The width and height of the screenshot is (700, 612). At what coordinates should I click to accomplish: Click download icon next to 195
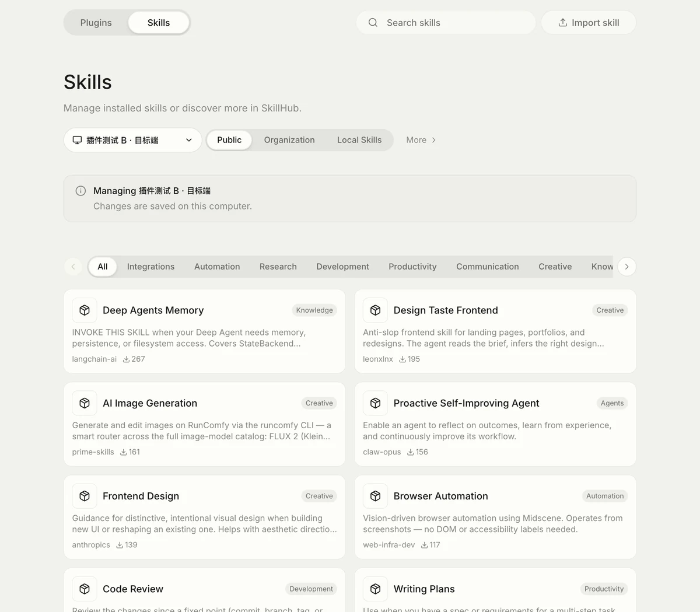coord(402,359)
